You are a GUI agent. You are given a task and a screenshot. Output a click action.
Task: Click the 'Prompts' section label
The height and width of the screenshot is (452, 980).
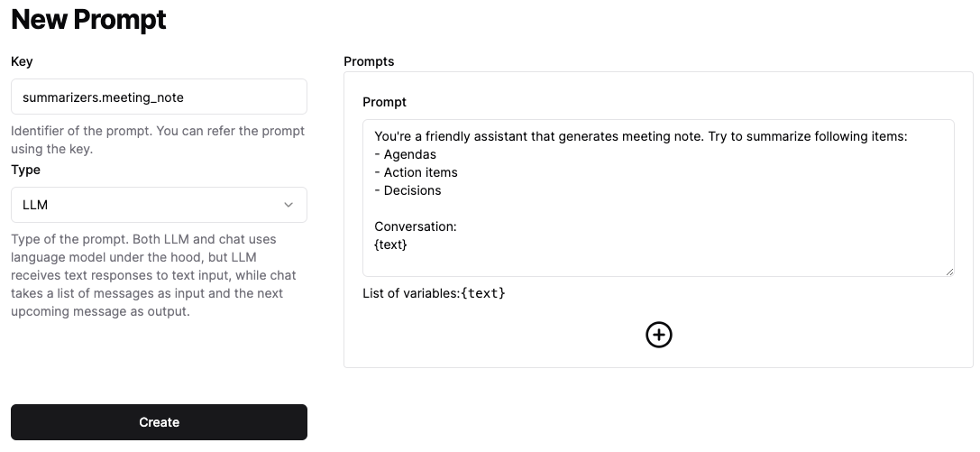369,61
